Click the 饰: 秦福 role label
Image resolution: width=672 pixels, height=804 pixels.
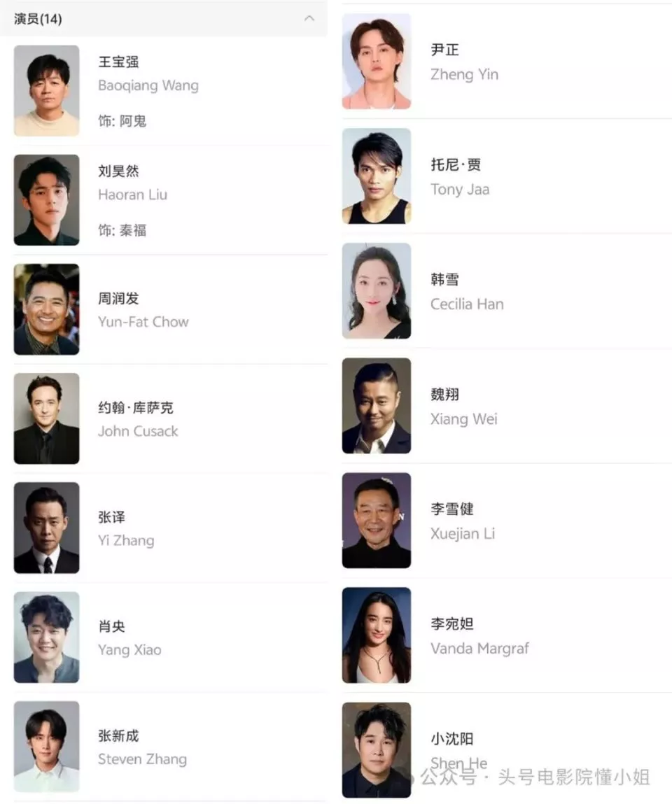coord(122,230)
